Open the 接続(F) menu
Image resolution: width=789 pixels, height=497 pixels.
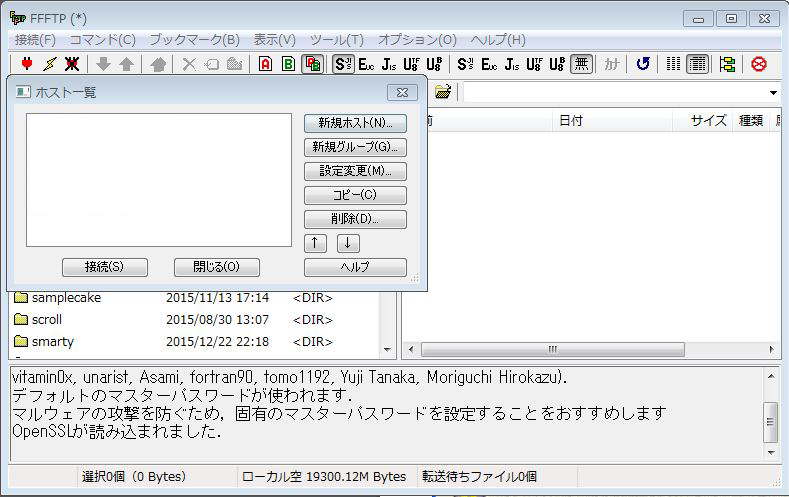(x=35, y=40)
